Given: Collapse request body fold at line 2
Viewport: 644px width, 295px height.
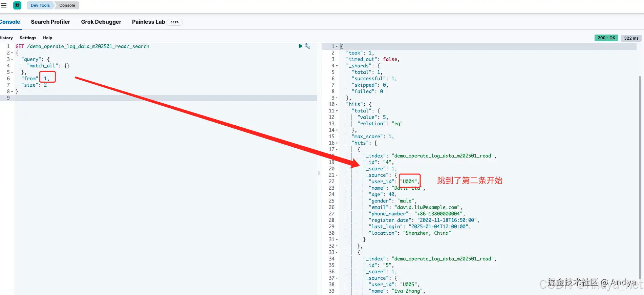Looking at the screenshot, I should [12, 53].
